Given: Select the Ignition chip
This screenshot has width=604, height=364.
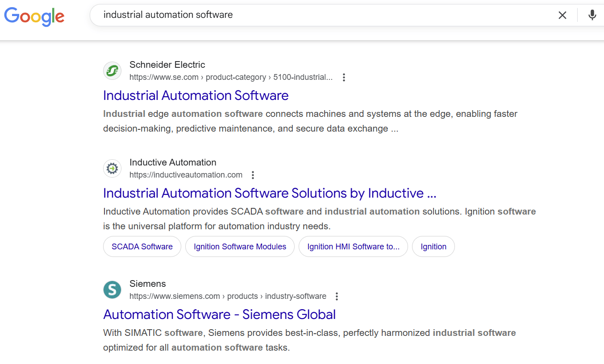Looking at the screenshot, I should coord(433,246).
